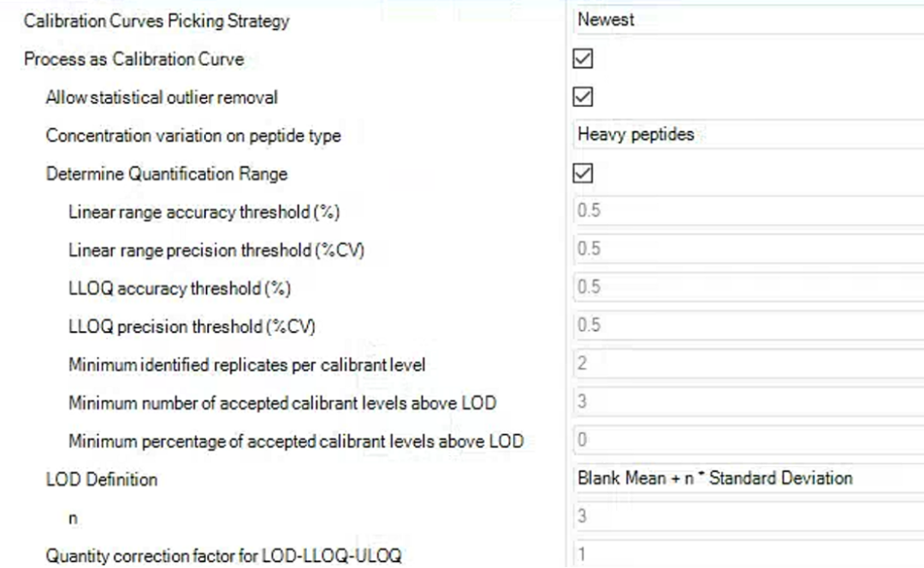This screenshot has width=924, height=568.
Task: Click the n value field under LOD Definition
Action: coord(749,517)
